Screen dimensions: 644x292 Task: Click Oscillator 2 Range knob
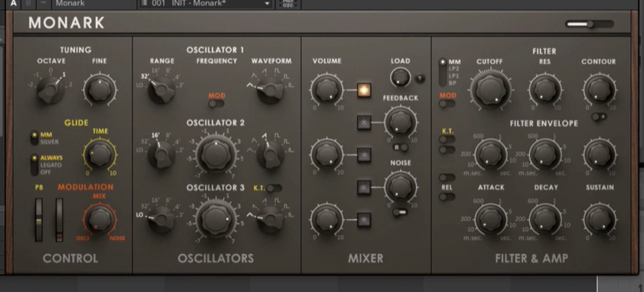pos(162,155)
